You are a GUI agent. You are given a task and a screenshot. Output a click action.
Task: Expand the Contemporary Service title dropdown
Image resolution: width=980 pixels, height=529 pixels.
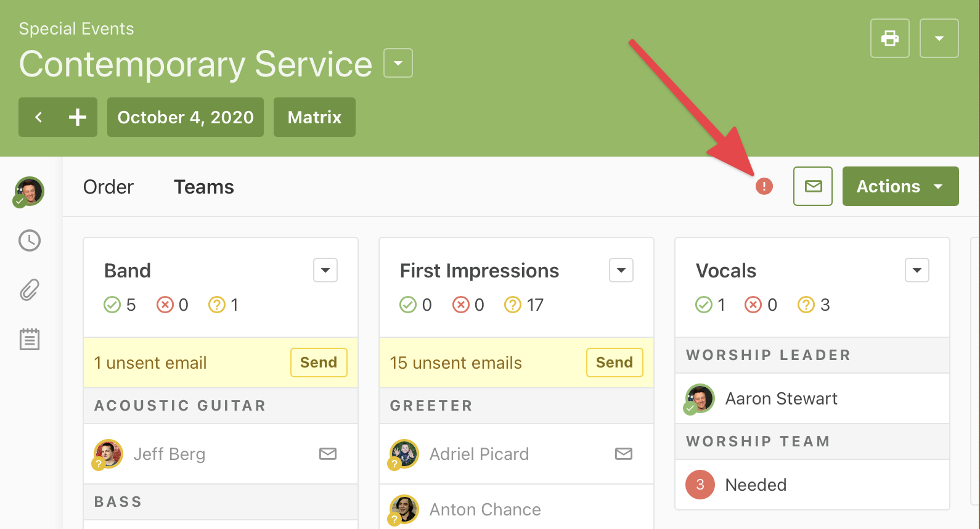point(398,64)
